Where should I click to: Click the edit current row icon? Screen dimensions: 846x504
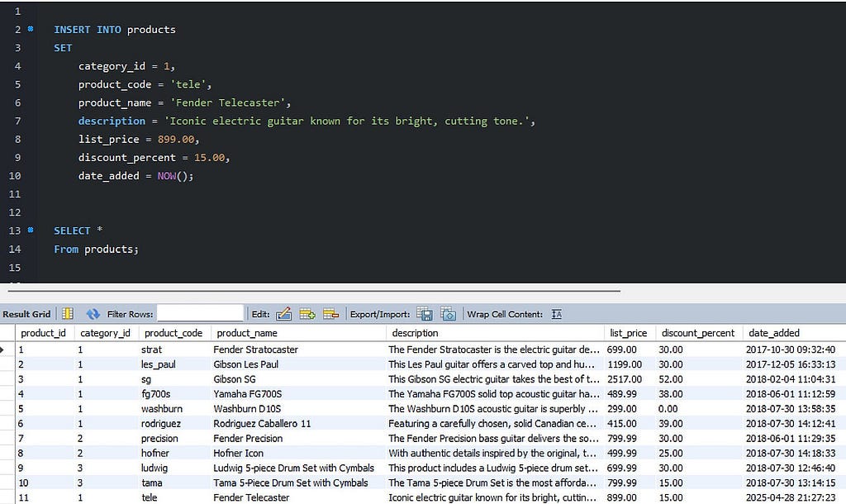coord(283,314)
